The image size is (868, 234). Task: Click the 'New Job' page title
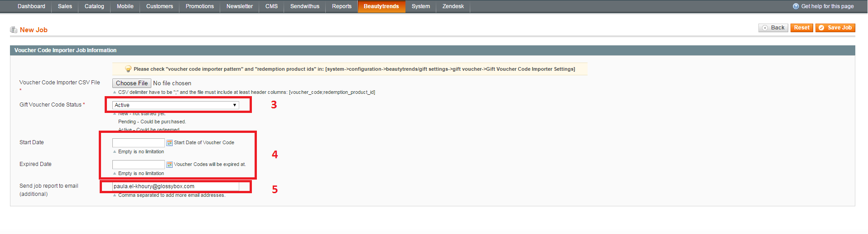pyautogui.click(x=34, y=30)
